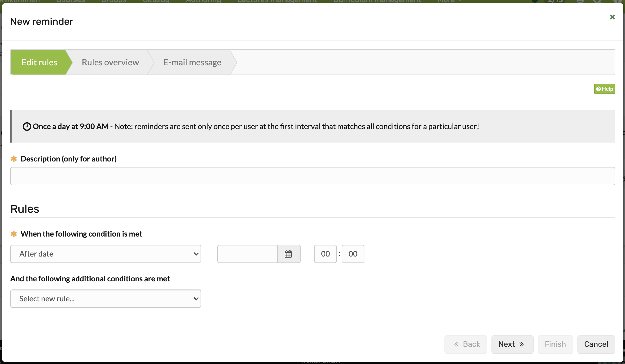Viewport: 625px width, 364px height.
Task: Select the minutes field of the time
Action: pos(353,254)
